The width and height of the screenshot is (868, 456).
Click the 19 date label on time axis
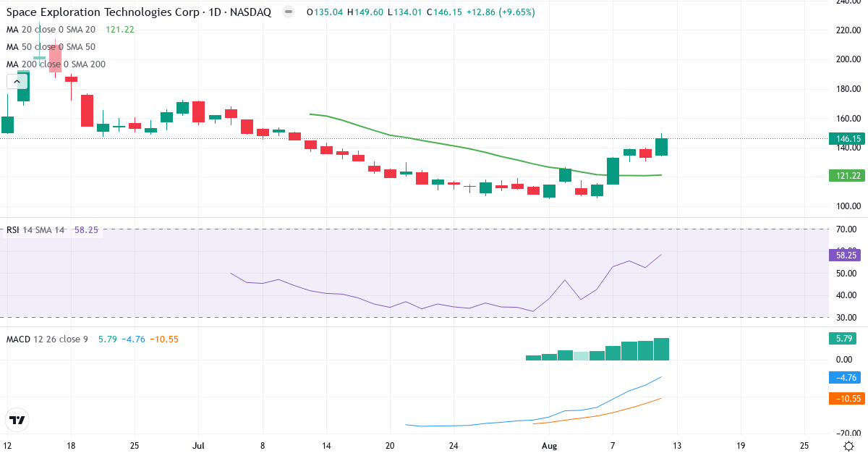pos(740,446)
